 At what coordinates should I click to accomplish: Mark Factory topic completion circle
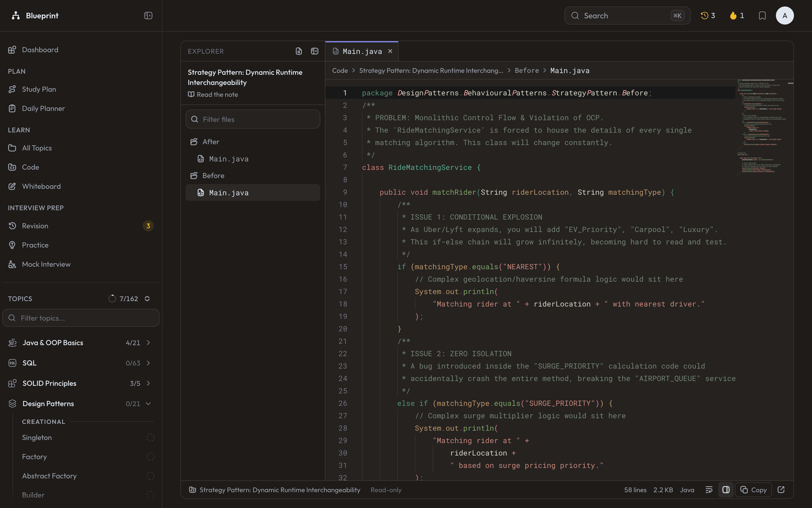pyautogui.click(x=151, y=456)
